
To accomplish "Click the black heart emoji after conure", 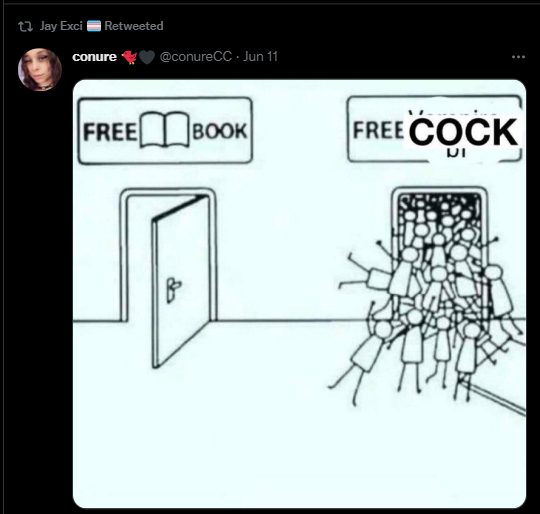I will (147, 57).
